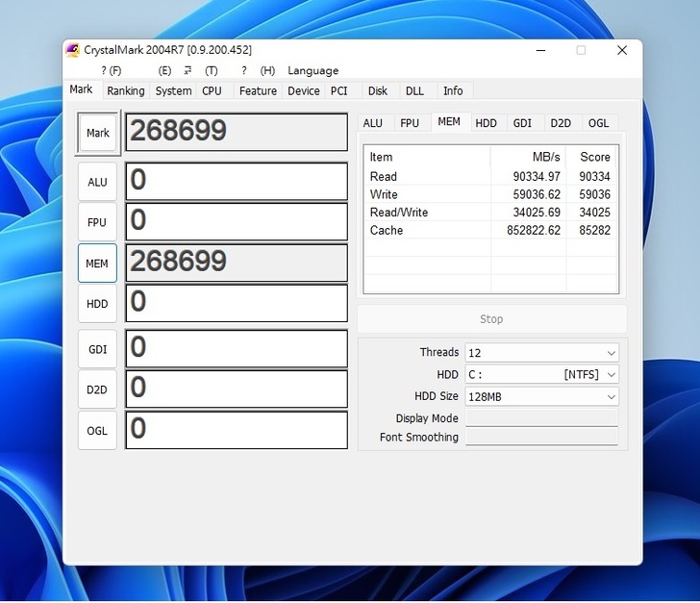The image size is (700, 603).
Task: Click the MEM benchmark button
Action: (97, 264)
